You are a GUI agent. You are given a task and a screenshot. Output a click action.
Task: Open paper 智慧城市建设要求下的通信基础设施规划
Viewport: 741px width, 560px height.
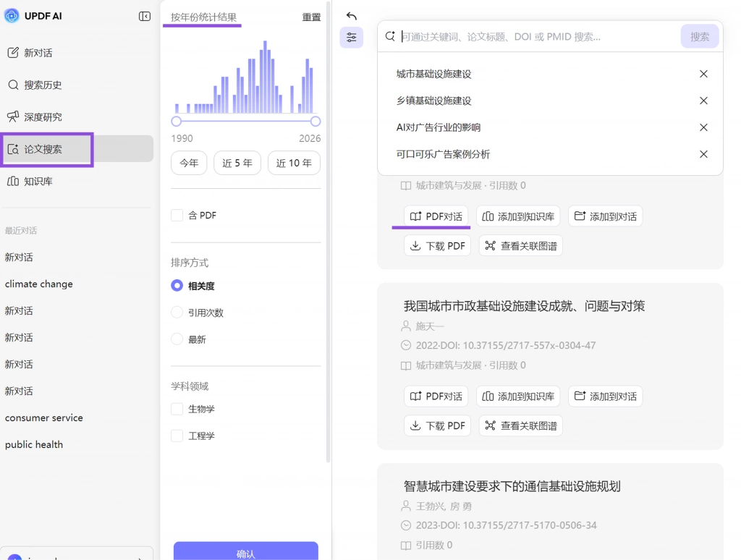pyautogui.click(x=512, y=486)
